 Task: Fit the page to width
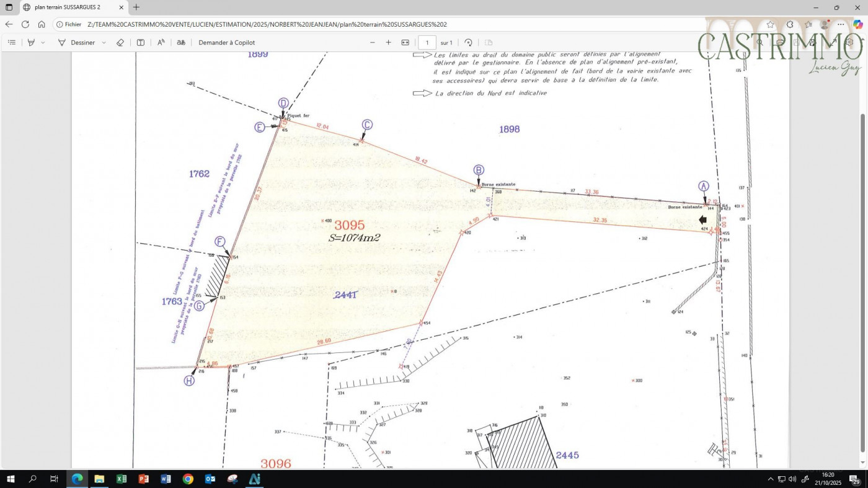coord(404,42)
